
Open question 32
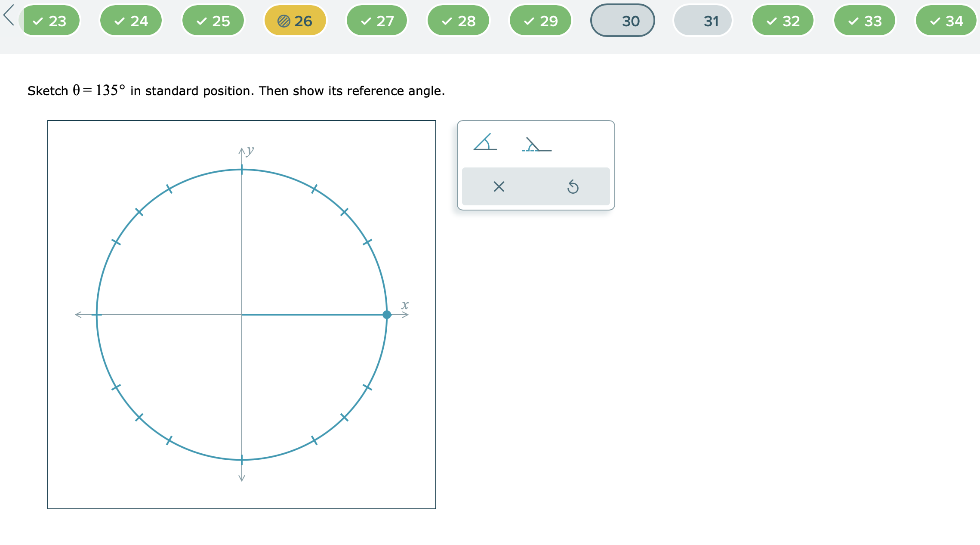tap(783, 20)
